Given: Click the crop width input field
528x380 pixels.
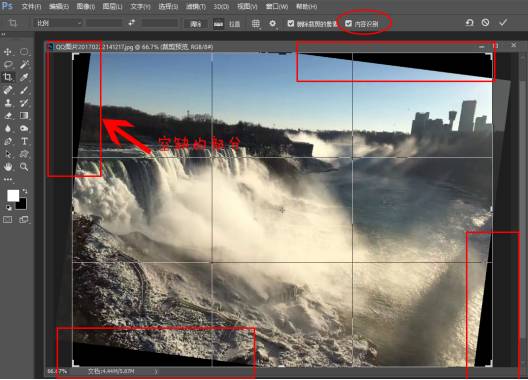Looking at the screenshot, I should (104, 23).
